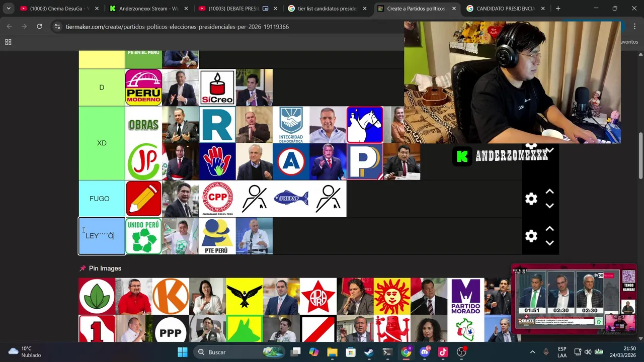The width and height of the screenshot is (644, 362).
Task: Click the Pin Images label
Action: tap(105, 268)
